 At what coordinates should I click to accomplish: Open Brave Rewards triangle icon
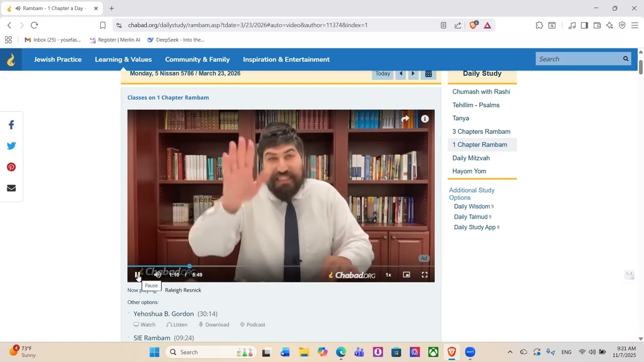click(x=488, y=25)
